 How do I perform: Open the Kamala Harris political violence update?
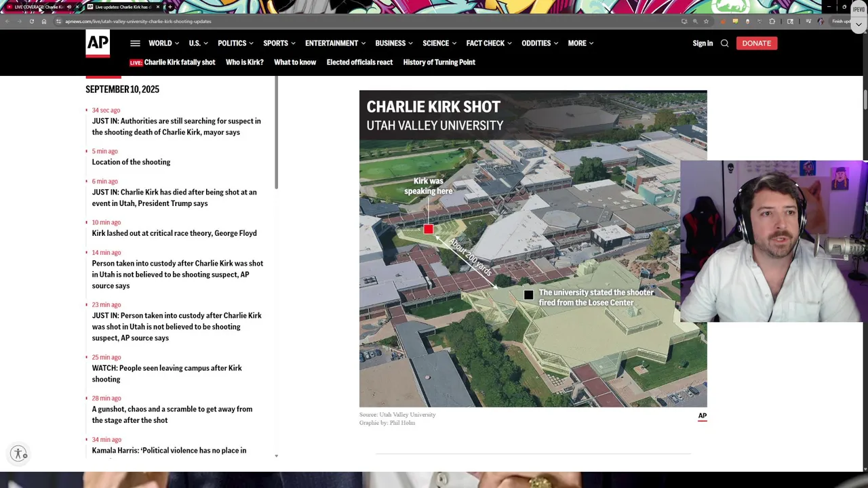coord(169,451)
